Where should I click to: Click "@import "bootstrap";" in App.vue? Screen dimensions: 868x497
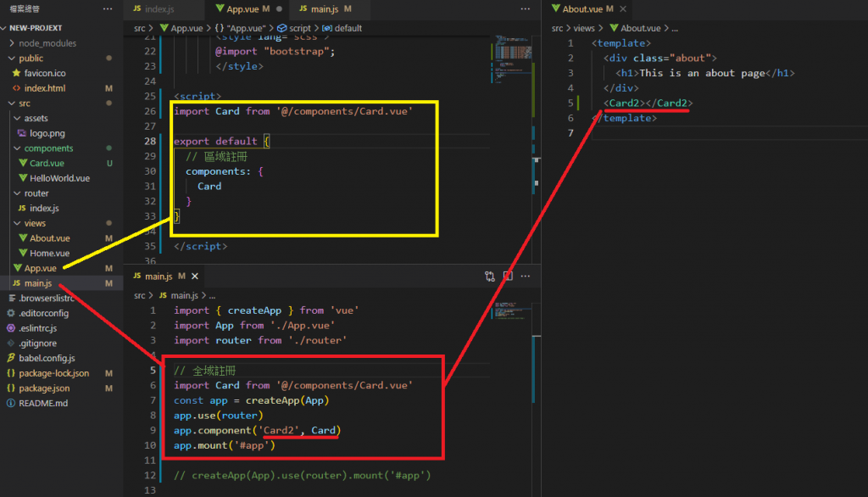(275, 51)
